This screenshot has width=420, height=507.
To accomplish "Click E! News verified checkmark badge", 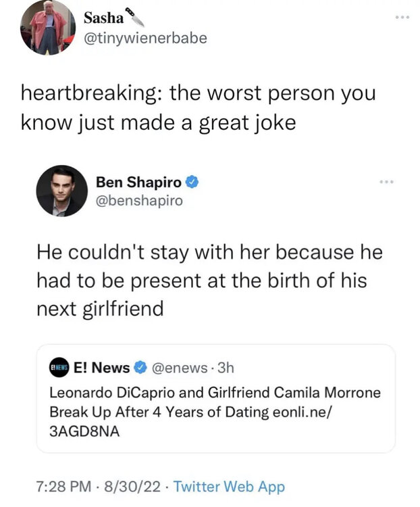I will pos(141,368).
